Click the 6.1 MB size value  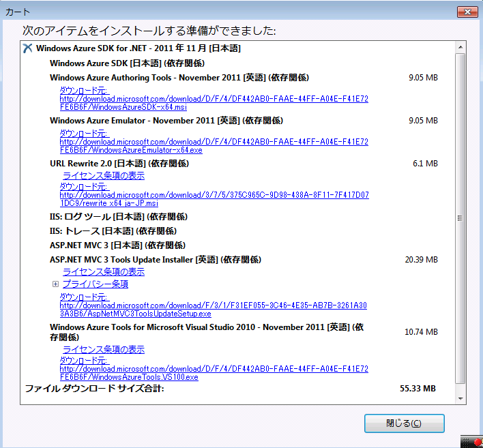coord(425,164)
